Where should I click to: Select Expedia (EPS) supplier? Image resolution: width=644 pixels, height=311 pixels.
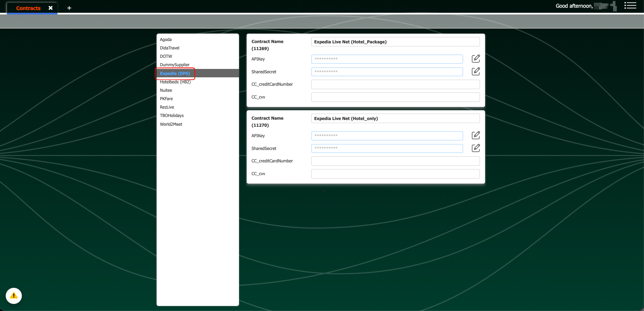click(x=198, y=73)
